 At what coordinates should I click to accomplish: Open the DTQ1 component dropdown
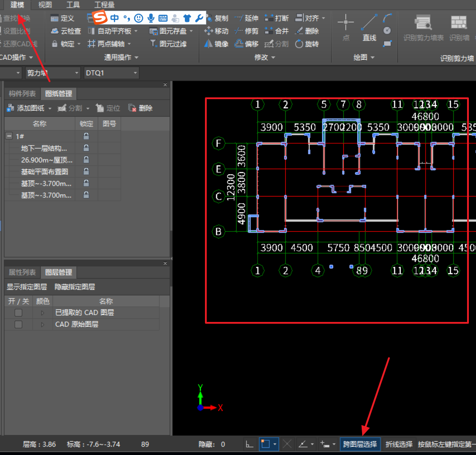[111, 73]
